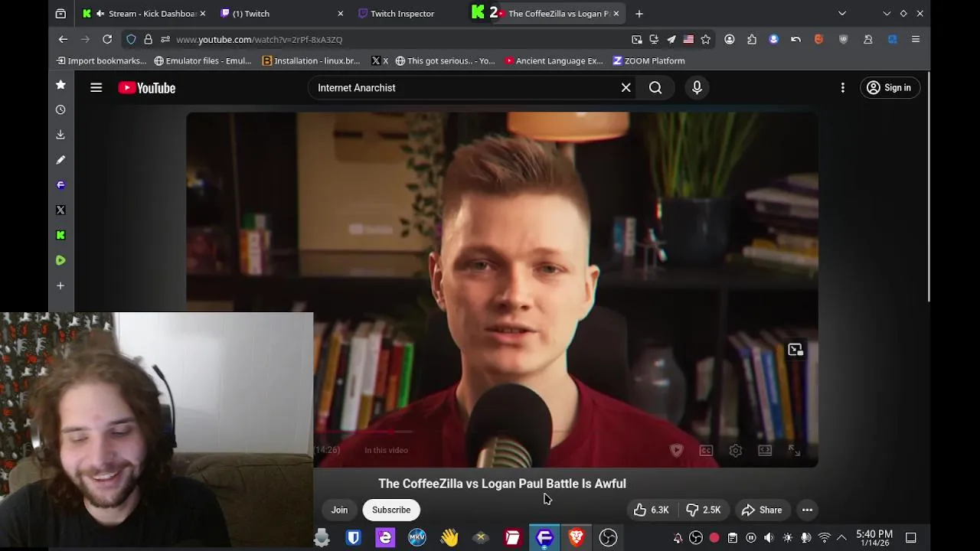Switch to Stream - Kick Dashboard tab

145,13
